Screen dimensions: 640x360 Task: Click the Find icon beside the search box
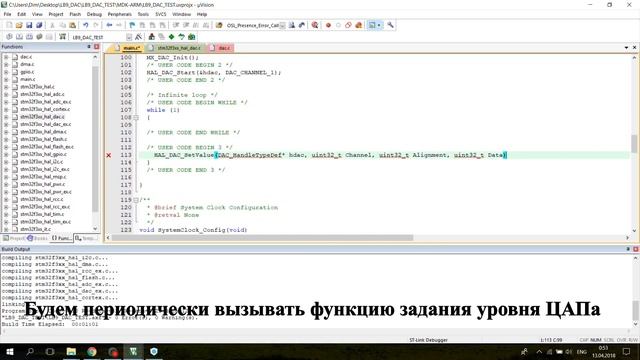pyautogui.click(x=292, y=25)
